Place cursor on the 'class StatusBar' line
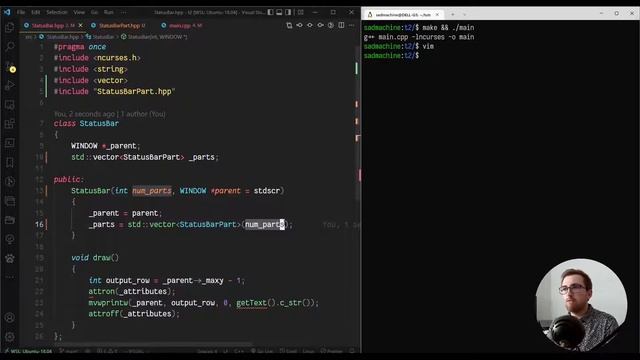Image resolution: width=640 pixels, height=360 pixels. click(x=86, y=124)
